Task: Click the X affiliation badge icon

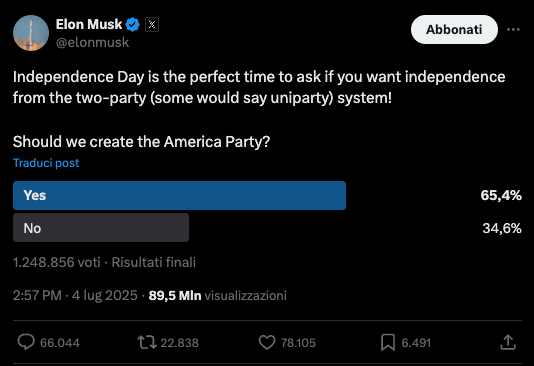Action: [x=152, y=25]
